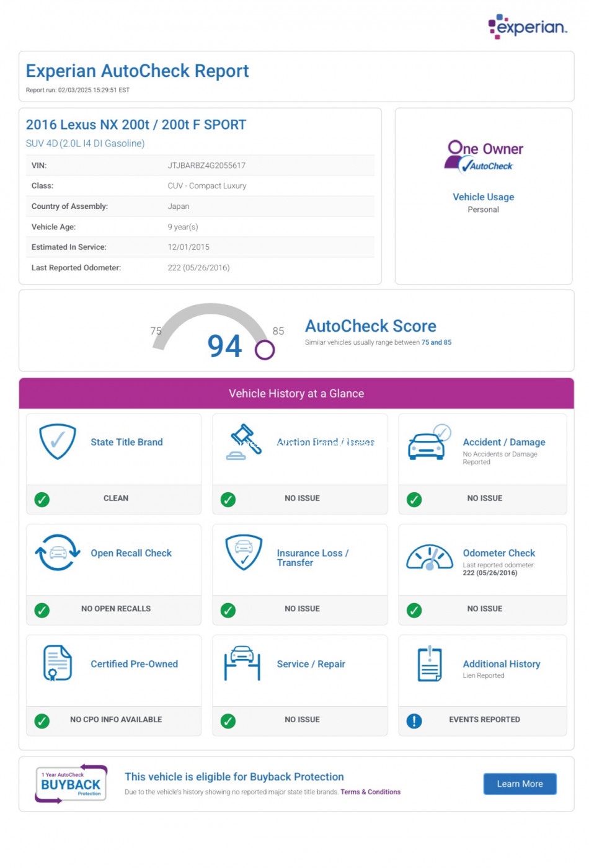The width and height of the screenshot is (589, 868).
Task: Click the class value 'CUV - Compact Luxury'
Action: (206, 186)
